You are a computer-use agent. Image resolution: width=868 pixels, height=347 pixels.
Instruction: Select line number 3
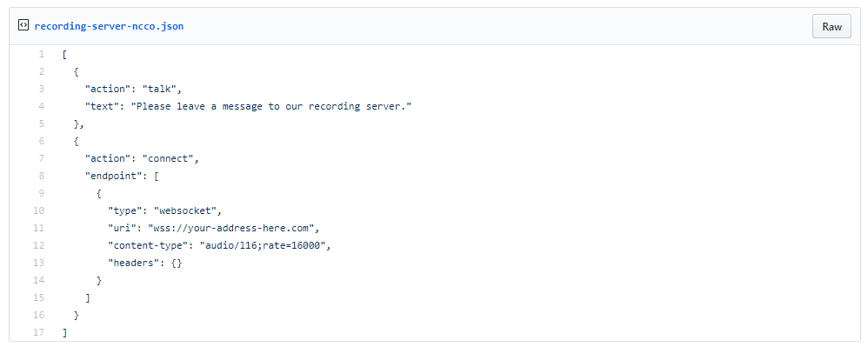point(42,89)
